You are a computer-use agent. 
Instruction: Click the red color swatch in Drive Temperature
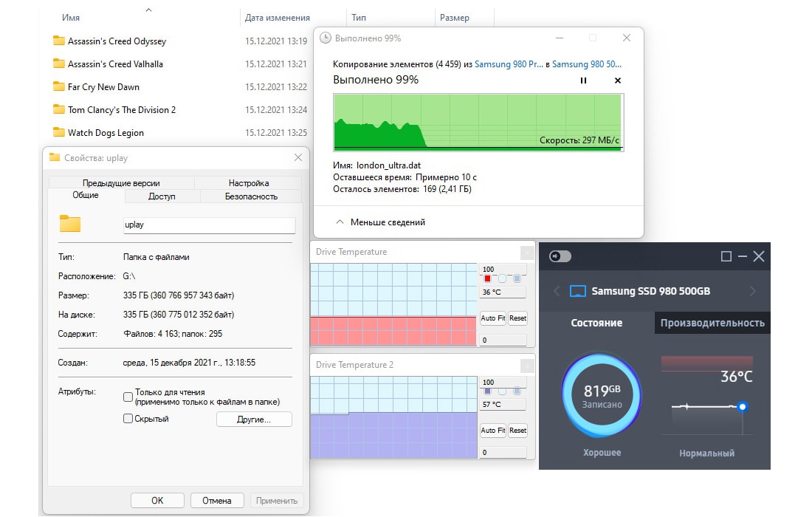tap(487, 278)
